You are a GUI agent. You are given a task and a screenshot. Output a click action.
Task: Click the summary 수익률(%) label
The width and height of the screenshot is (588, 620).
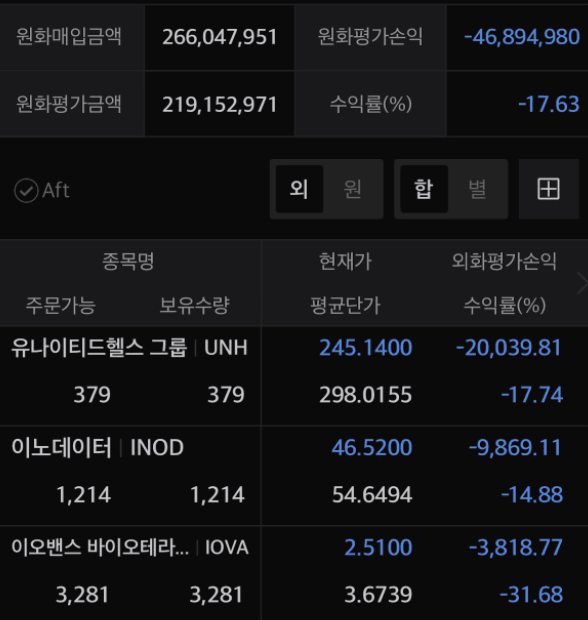click(371, 104)
